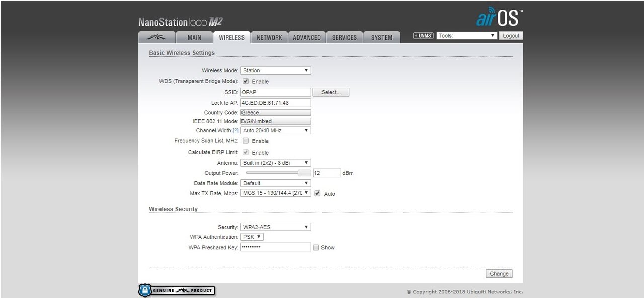Viewport: 644px width, 298px height.
Task: Toggle the WDS Transparent Bridge Mode checkbox
Action: (x=246, y=81)
